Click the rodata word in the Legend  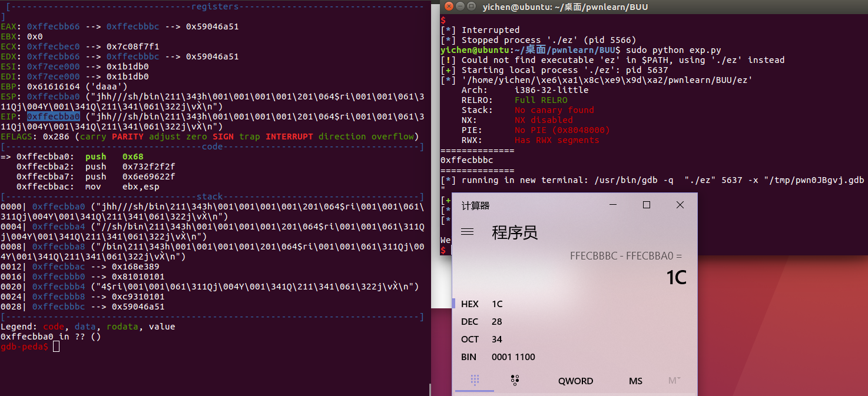[122, 327]
